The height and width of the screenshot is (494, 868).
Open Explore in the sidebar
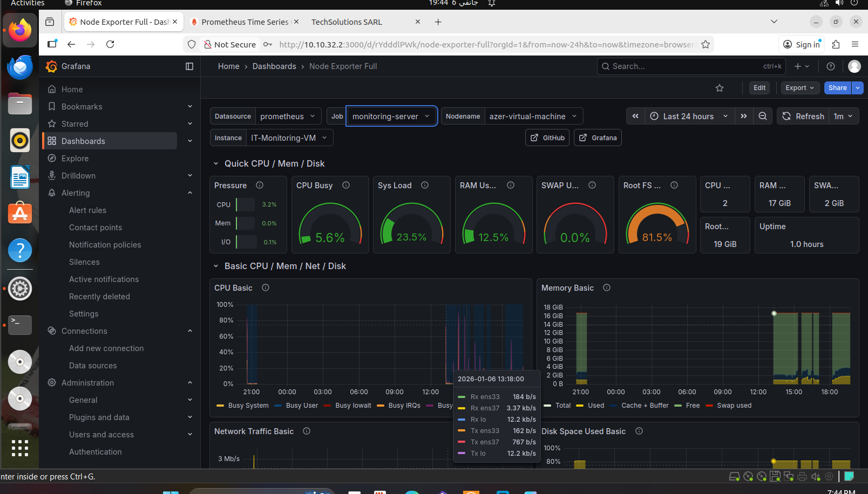75,158
